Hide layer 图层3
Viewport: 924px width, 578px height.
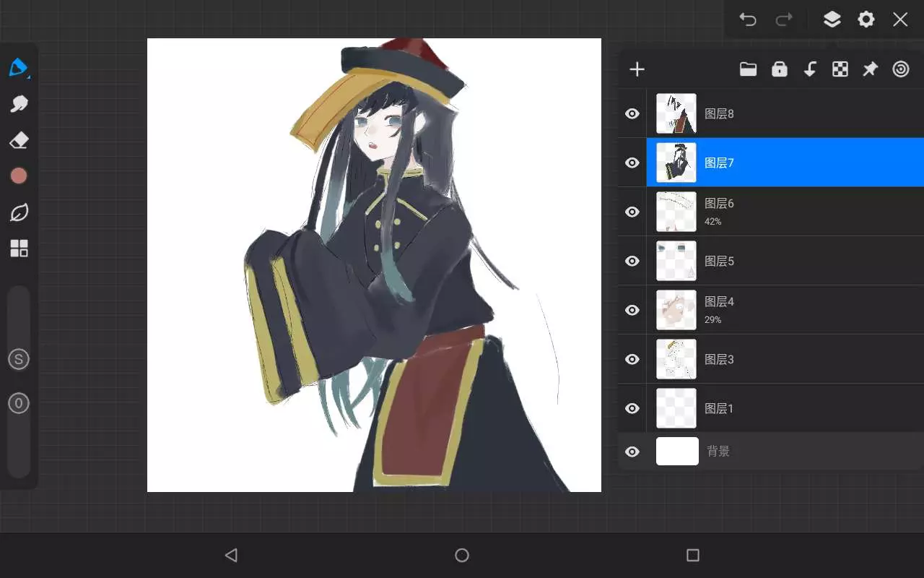pos(632,359)
